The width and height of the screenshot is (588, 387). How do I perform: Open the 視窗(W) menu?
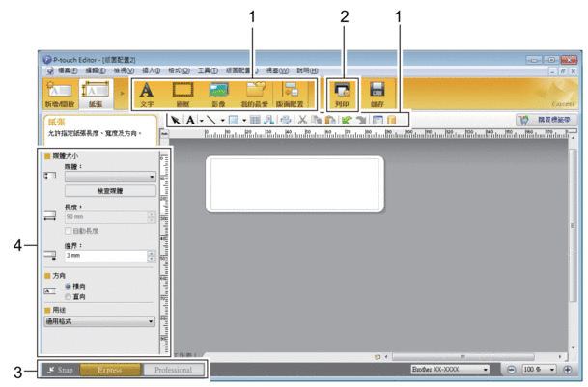[x=277, y=70]
